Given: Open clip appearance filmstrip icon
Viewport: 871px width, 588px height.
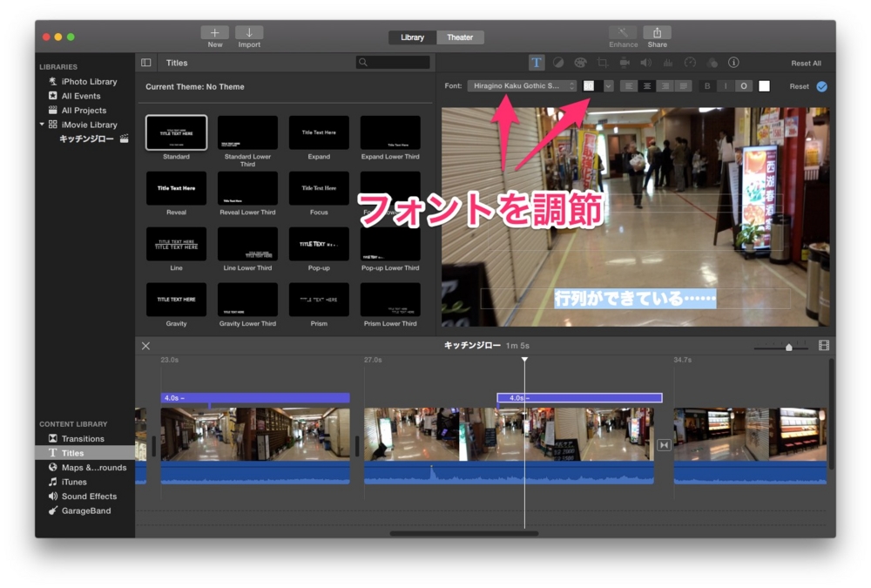Looking at the screenshot, I should point(824,346).
